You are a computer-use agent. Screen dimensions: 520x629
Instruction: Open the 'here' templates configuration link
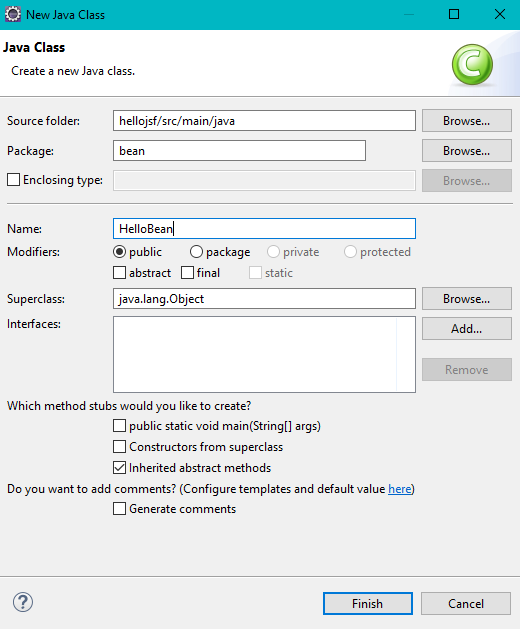[x=400, y=489]
